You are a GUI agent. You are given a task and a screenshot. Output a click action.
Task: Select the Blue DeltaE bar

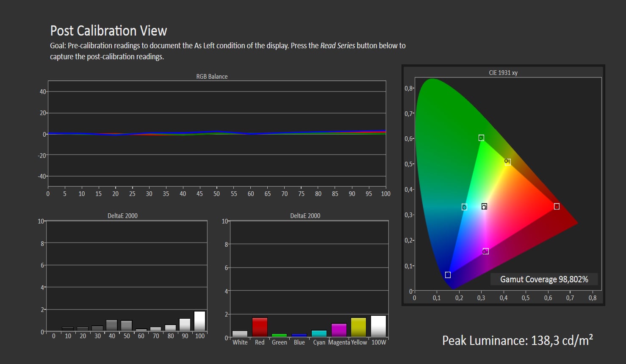(299, 336)
